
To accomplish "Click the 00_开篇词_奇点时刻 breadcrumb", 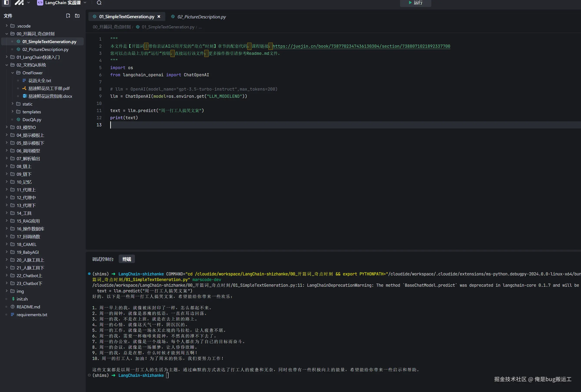I will pyautogui.click(x=112, y=27).
